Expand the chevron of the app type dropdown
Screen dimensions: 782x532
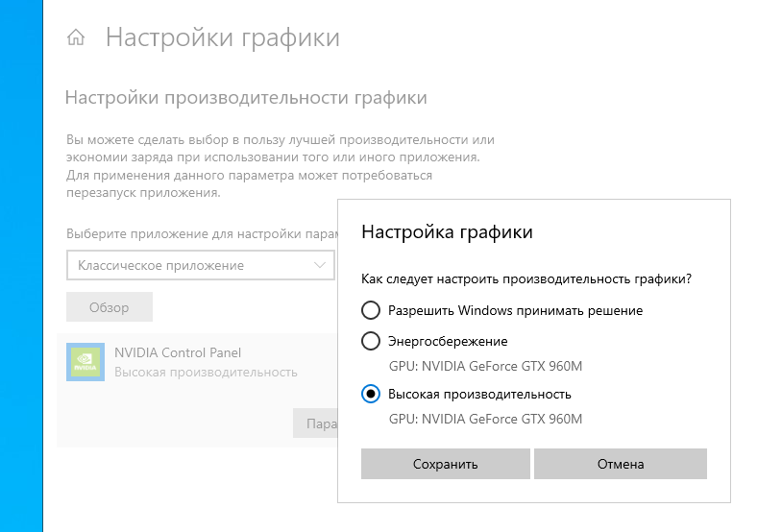pos(320,265)
